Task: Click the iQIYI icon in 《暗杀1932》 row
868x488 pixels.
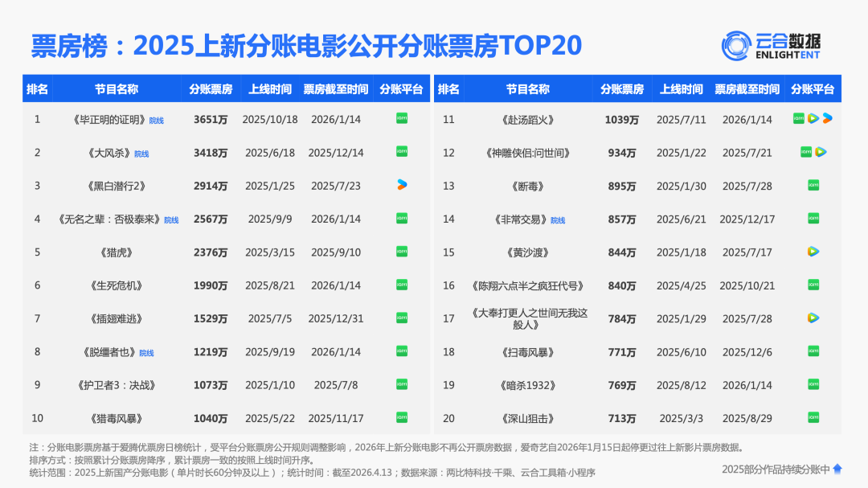Action: coord(813,384)
